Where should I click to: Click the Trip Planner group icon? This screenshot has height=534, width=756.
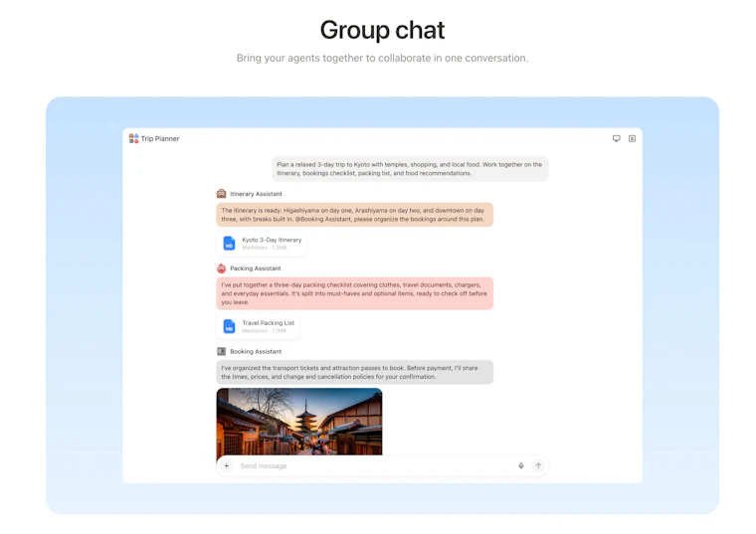pyautogui.click(x=133, y=139)
